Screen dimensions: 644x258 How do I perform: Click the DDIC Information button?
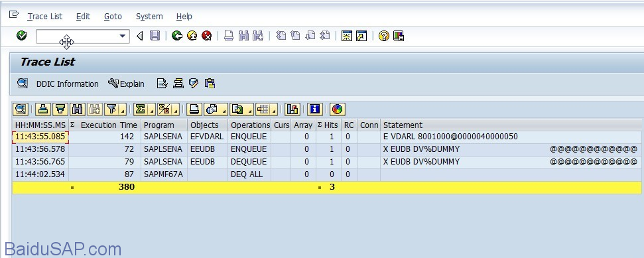pyautogui.click(x=68, y=84)
